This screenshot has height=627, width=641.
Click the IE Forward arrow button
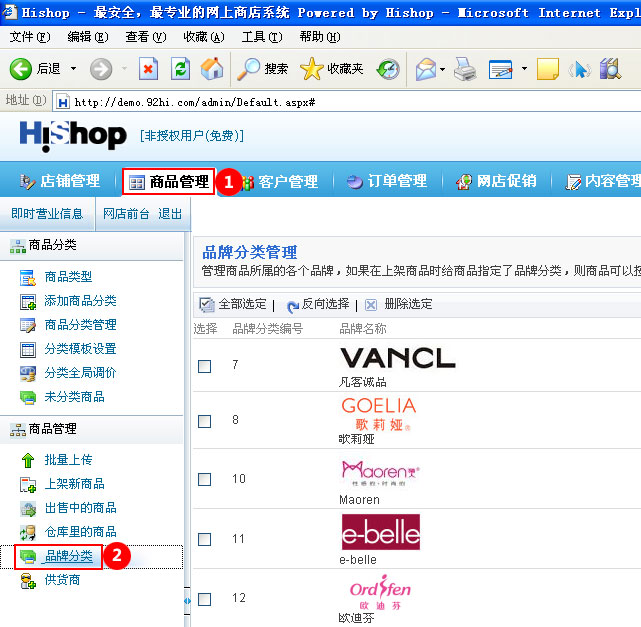[x=101, y=69]
